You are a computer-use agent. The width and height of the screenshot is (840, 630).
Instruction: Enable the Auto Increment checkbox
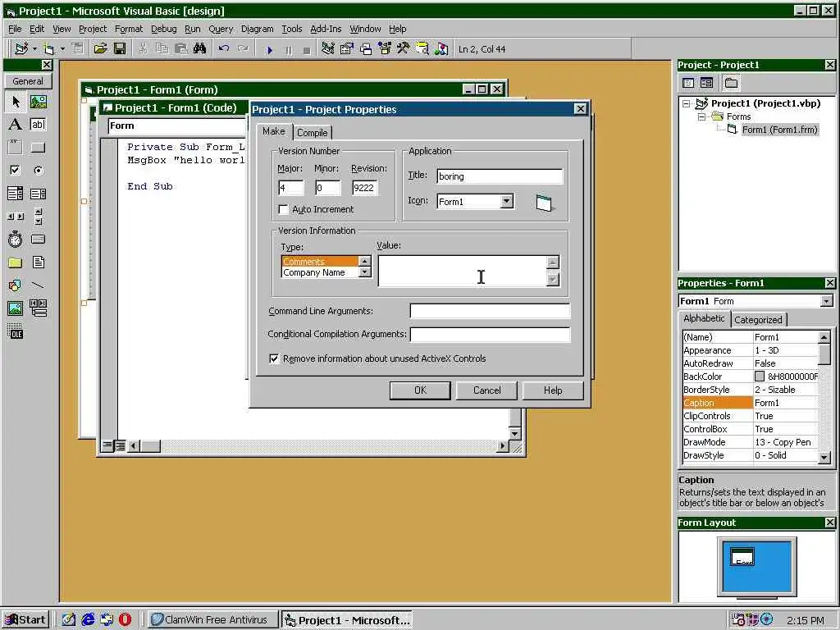[283, 209]
